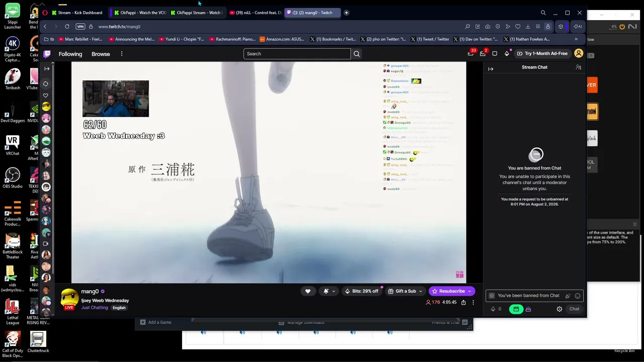Switch to the OkPappi - Watch the VOD tab
The width and height of the screenshot is (644, 362).
tap(139, 13)
